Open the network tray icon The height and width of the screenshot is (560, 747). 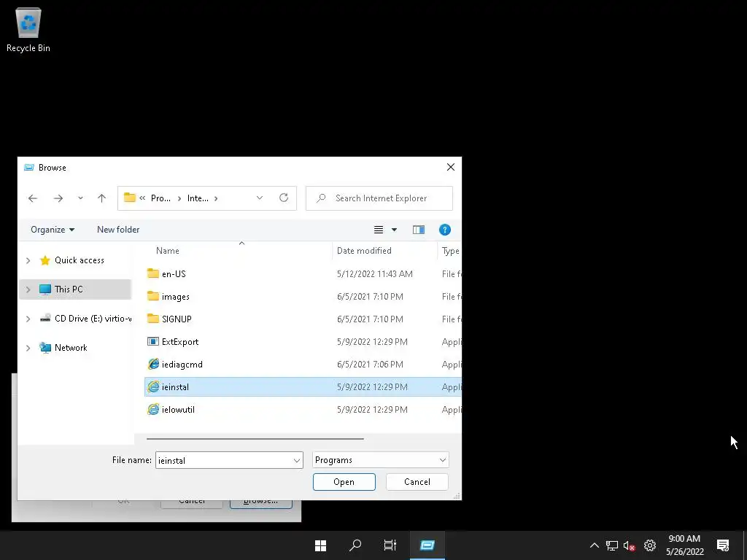click(612, 545)
